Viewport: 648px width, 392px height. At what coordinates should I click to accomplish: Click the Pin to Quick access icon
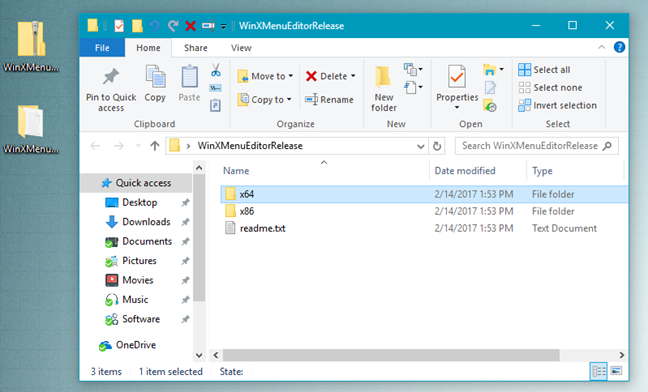pyautogui.click(x=111, y=76)
